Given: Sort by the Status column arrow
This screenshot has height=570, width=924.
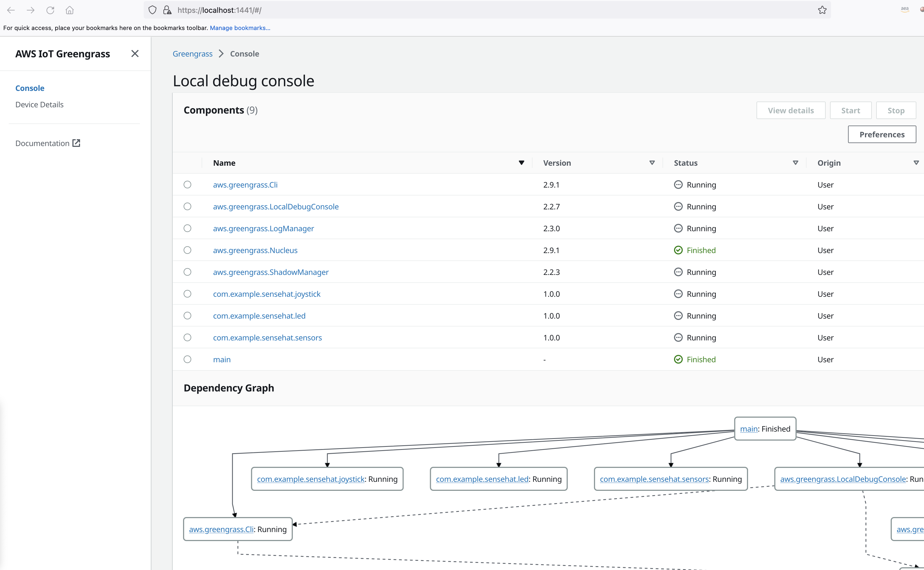Looking at the screenshot, I should tap(795, 163).
